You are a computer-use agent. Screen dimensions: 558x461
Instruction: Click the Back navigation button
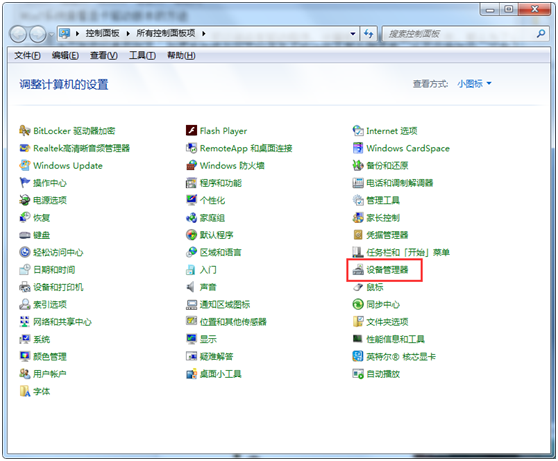(18, 34)
